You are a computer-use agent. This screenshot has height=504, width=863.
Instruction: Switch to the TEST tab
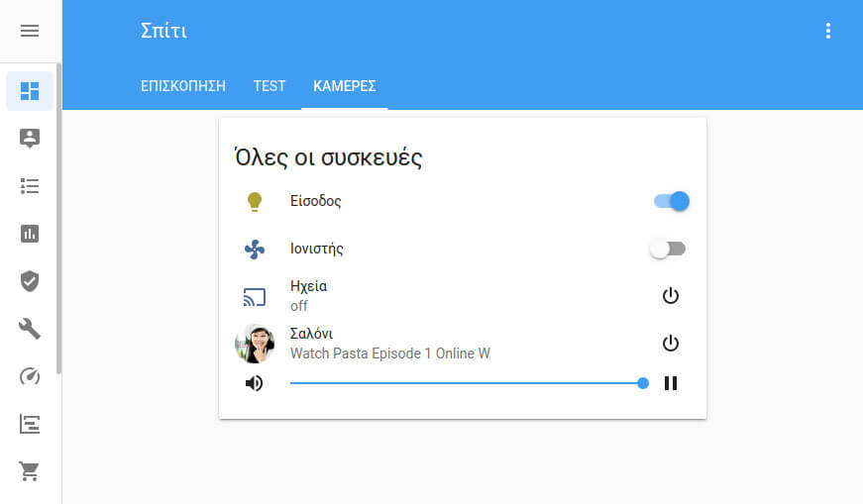270,86
